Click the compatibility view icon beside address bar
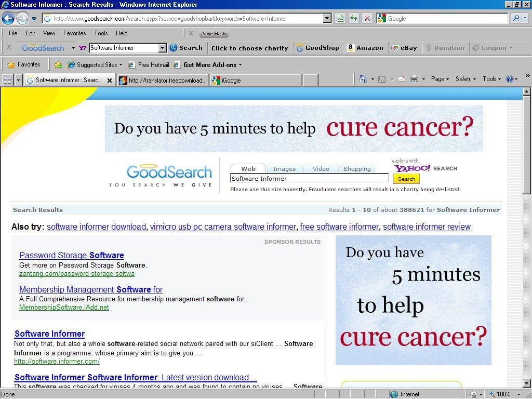The height and width of the screenshot is (399, 532). 340,18
